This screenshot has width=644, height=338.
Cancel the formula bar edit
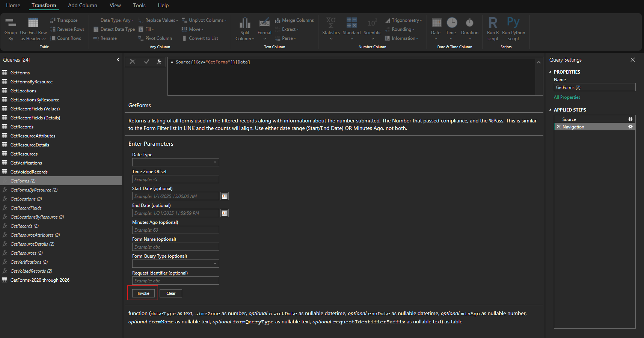pos(133,62)
